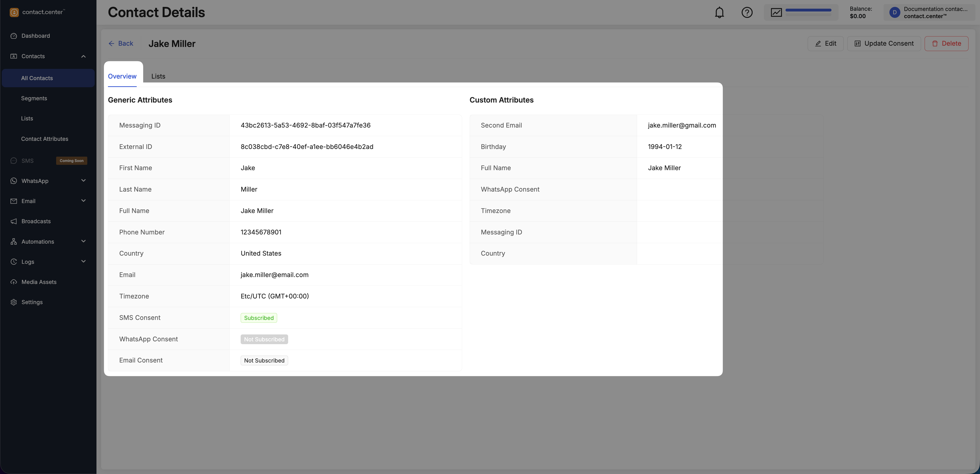The height and width of the screenshot is (474, 980).
Task: Open the help question mark icon
Action: click(x=747, y=13)
